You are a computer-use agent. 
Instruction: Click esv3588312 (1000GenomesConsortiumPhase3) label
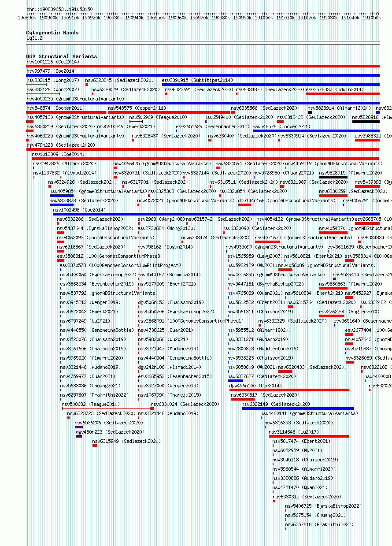pos(110,256)
